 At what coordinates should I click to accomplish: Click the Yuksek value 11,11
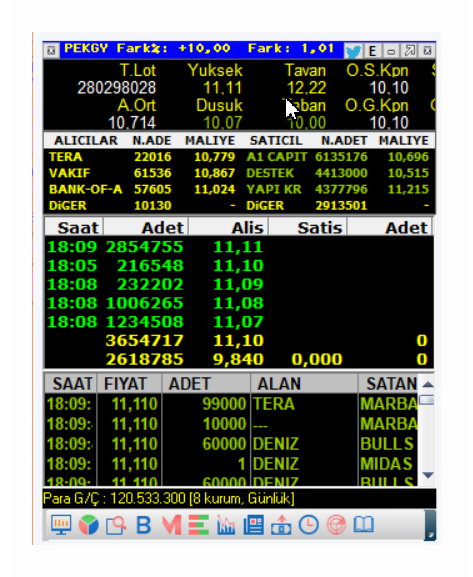point(223,88)
